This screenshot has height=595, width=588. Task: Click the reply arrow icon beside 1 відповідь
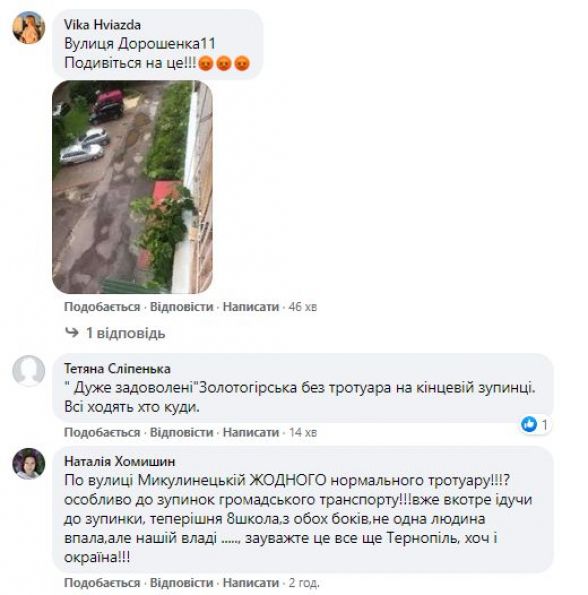[x=72, y=333]
